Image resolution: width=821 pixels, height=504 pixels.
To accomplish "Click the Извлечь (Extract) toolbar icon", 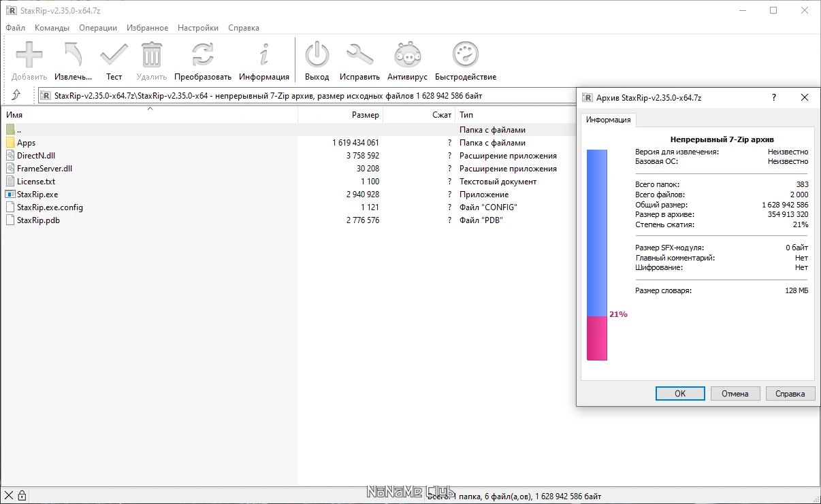I will (72, 54).
